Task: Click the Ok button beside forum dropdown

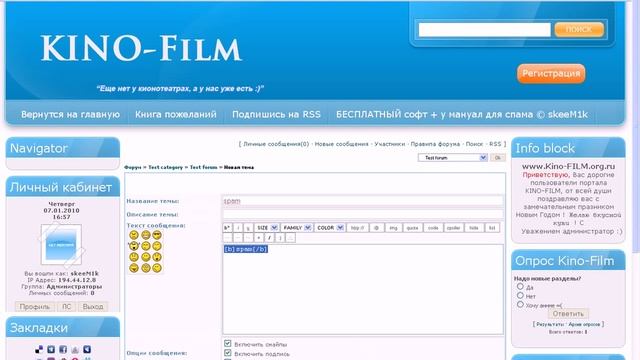Action: click(498, 158)
